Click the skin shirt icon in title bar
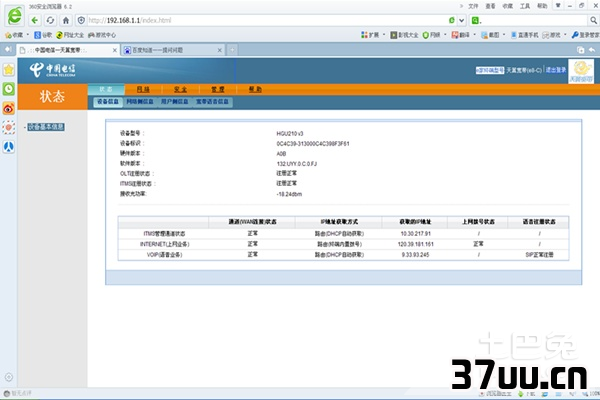The height and width of the screenshot is (400, 600). click(x=558, y=5)
